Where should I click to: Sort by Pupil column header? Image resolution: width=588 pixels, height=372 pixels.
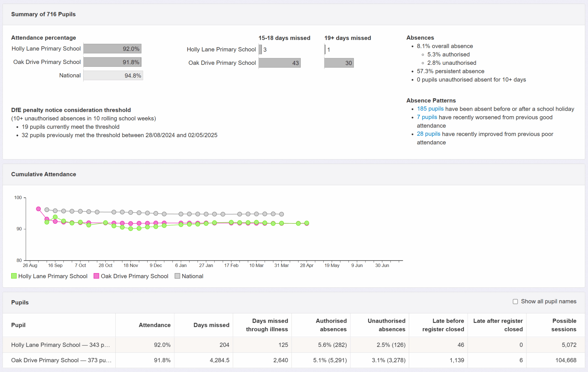[18, 325]
